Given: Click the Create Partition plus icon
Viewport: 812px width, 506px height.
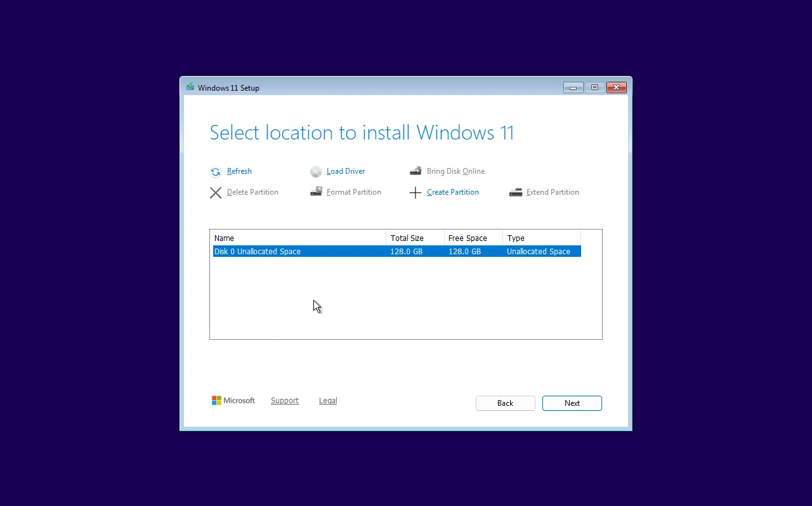Looking at the screenshot, I should coord(416,192).
